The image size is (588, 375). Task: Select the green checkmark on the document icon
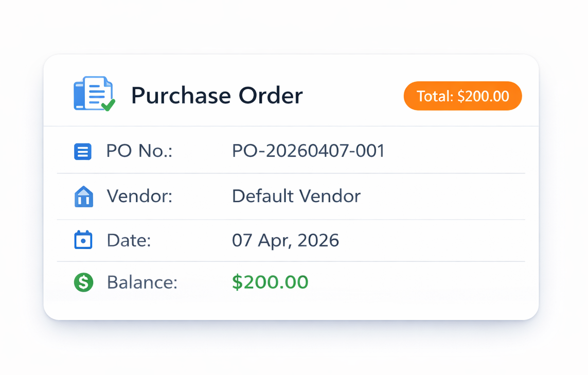[108, 105]
